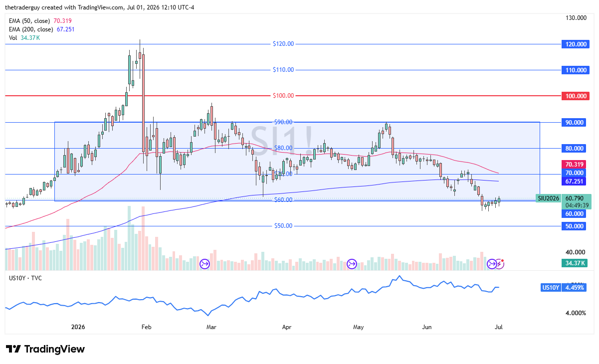Click the Feb date axis label

coord(146,327)
